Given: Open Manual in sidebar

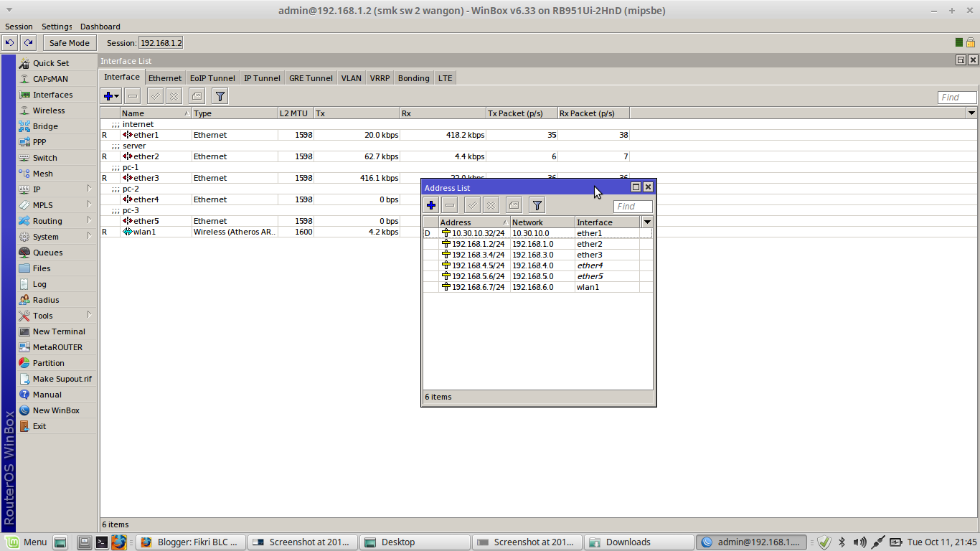Looking at the screenshot, I should [57, 395].
